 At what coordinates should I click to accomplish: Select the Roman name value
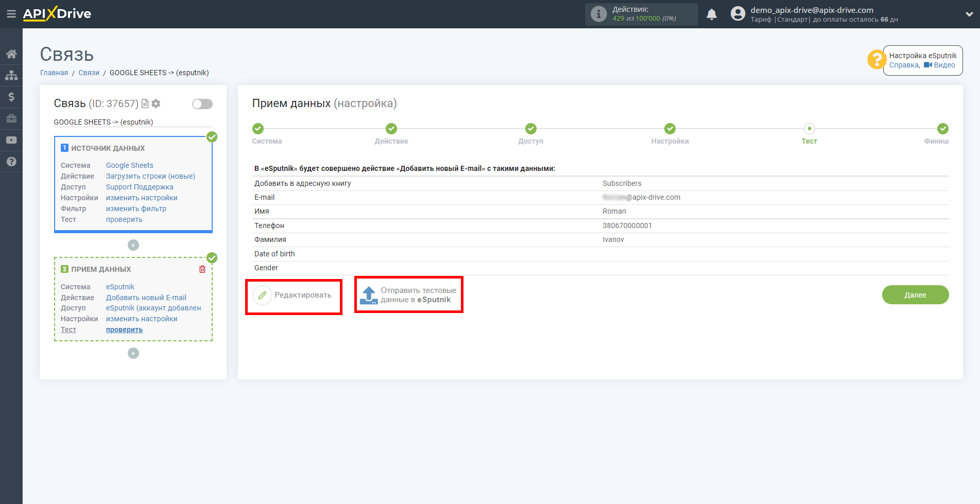pyautogui.click(x=614, y=211)
